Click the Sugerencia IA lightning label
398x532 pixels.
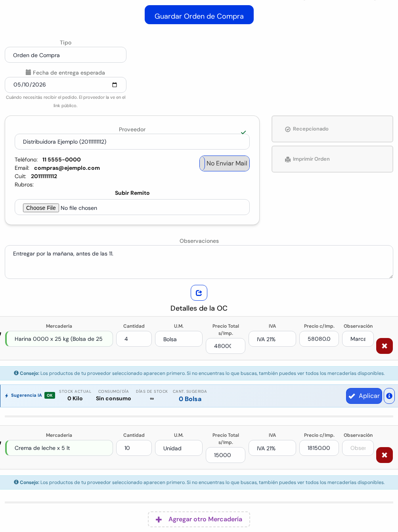tap(23, 396)
